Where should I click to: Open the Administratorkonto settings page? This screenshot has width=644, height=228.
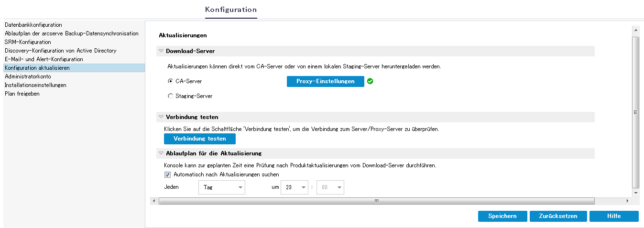[x=28, y=76]
